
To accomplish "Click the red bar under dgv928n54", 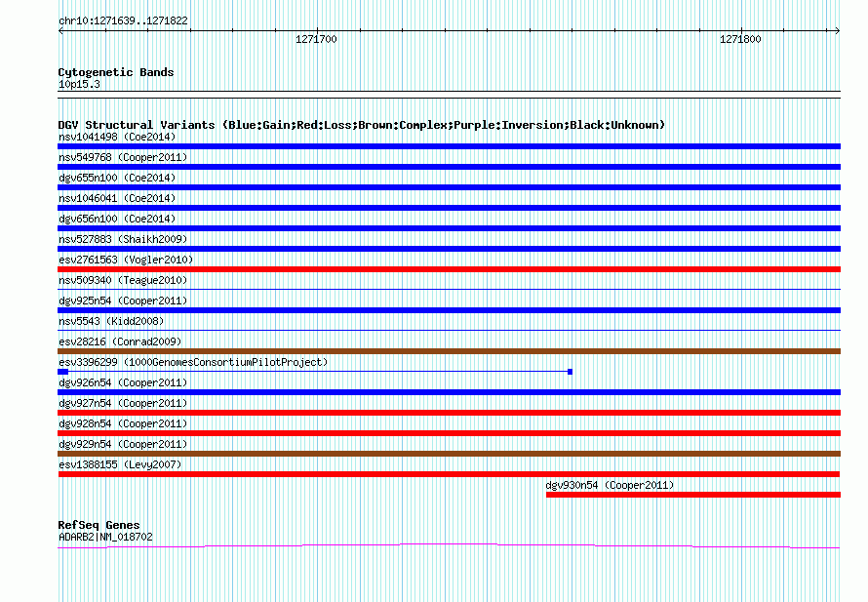I will tap(449, 433).
